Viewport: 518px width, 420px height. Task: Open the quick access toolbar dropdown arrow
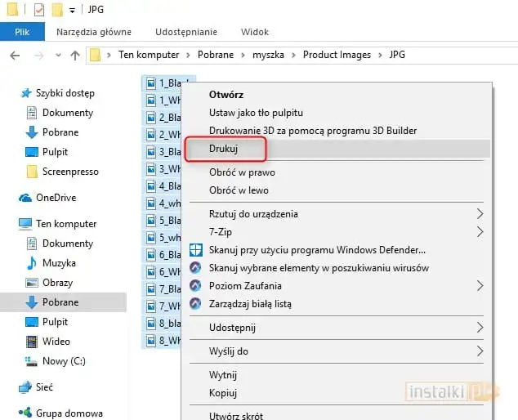click(72, 11)
